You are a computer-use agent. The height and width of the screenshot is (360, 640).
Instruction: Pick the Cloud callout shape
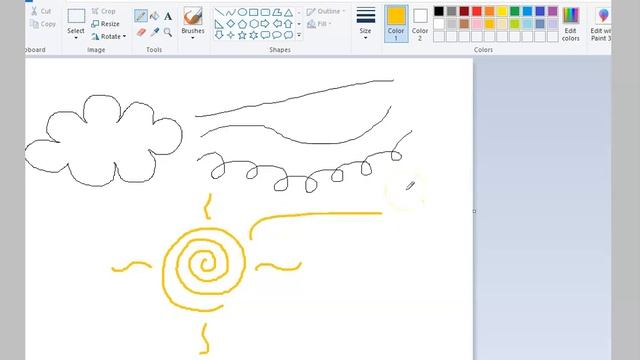(288, 35)
